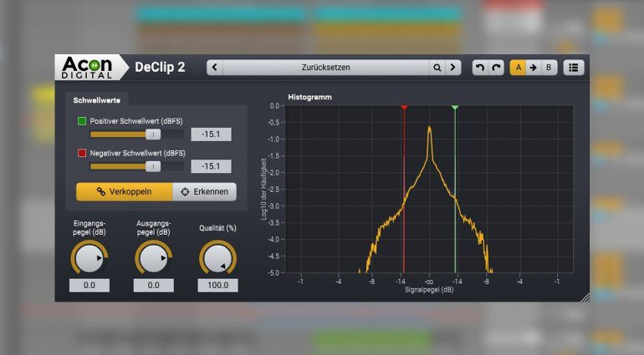This screenshot has height=355, width=644.
Task: Toggle Verkoppeln threshold linking
Action: pos(124,191)
